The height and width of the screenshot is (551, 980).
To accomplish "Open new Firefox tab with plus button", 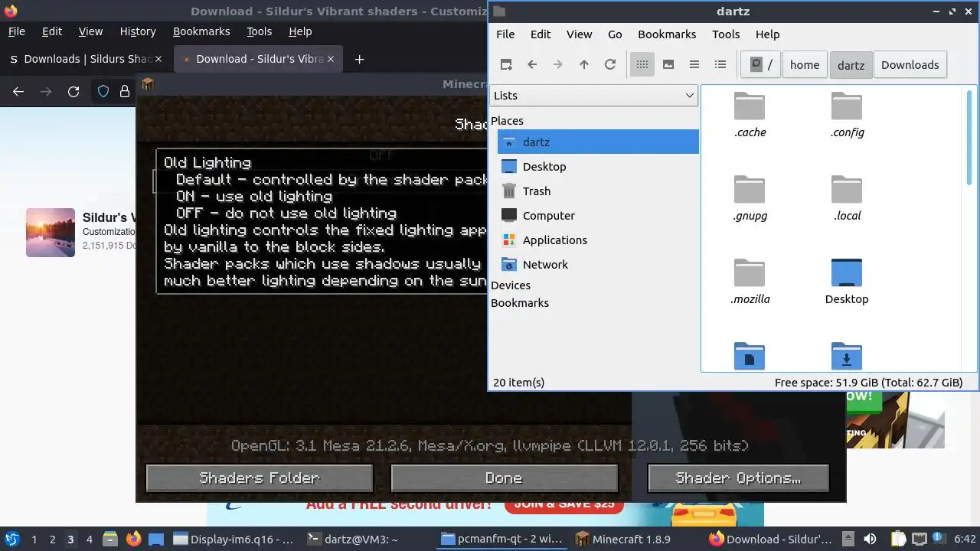I will (x=359, y=59).
